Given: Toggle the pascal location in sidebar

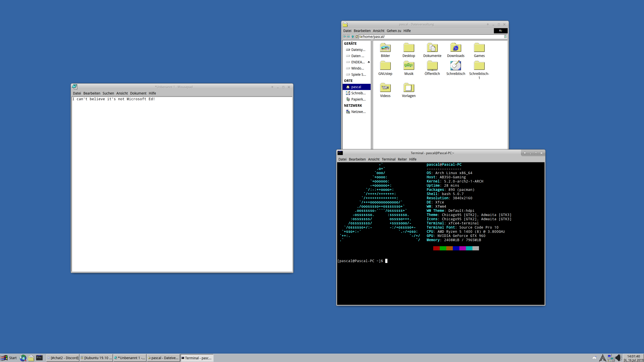Looking at the screenshot, I should [356, 87].
